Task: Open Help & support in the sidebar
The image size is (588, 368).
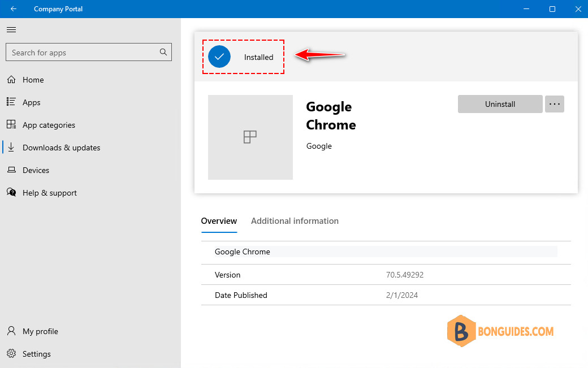Action: point(90,193)
